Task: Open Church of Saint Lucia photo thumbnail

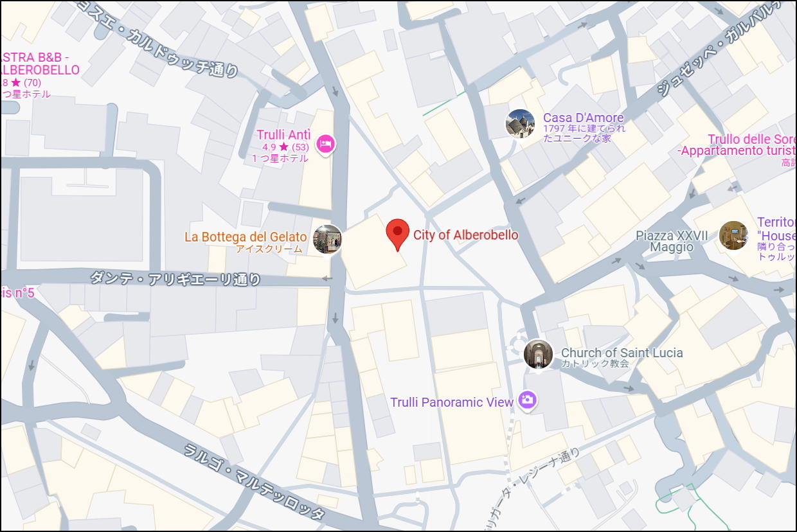Action: (x=538, y=354)
